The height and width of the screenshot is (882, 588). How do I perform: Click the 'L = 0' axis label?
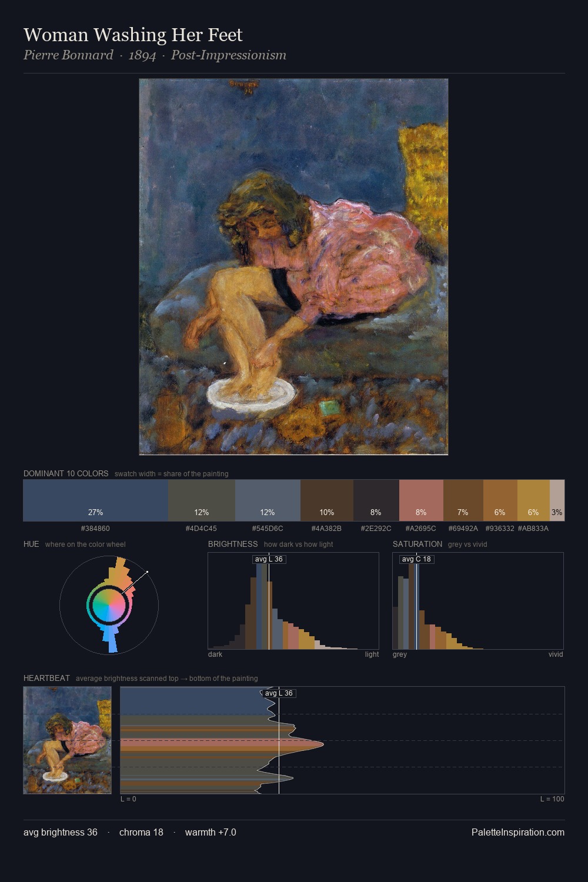128,799
